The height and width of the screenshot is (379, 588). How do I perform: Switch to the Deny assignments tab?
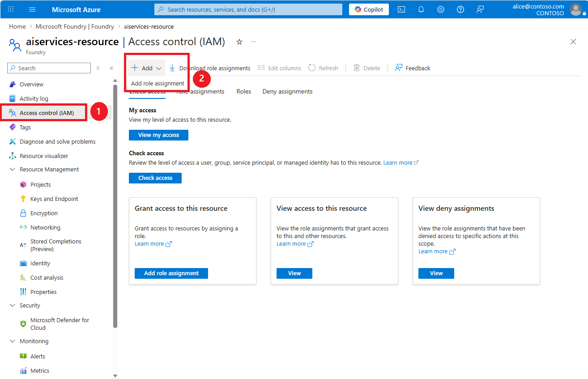(288, 91)
